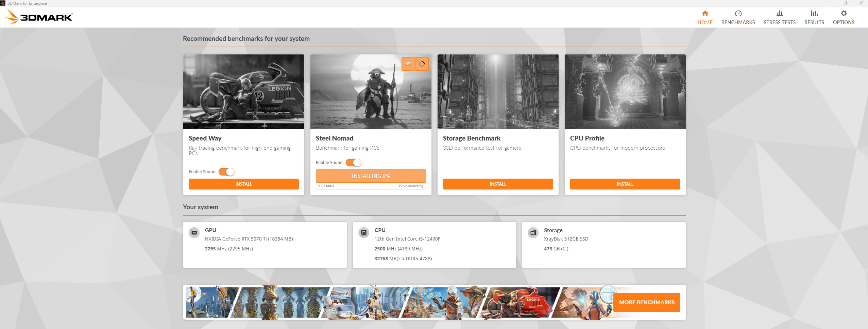The image size is (868, 329).
Task: Open the OPTIONS tab
Action: tap(844, 22)
